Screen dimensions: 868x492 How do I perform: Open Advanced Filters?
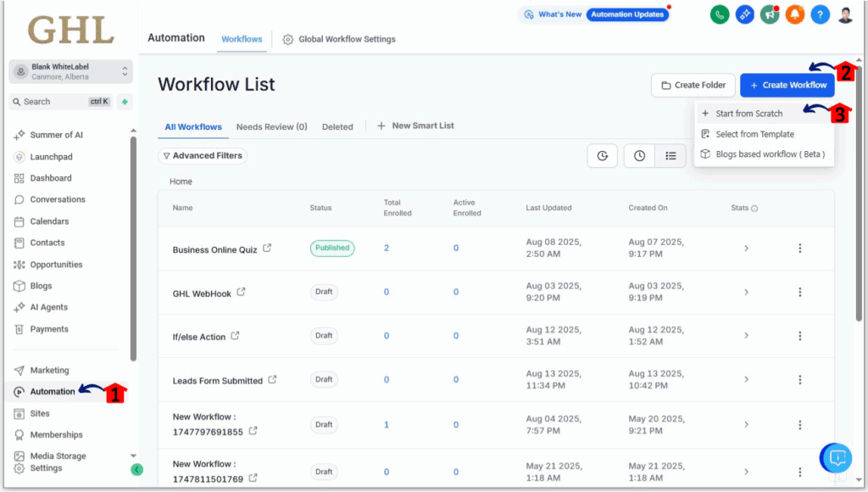click(x=203, y=156)
